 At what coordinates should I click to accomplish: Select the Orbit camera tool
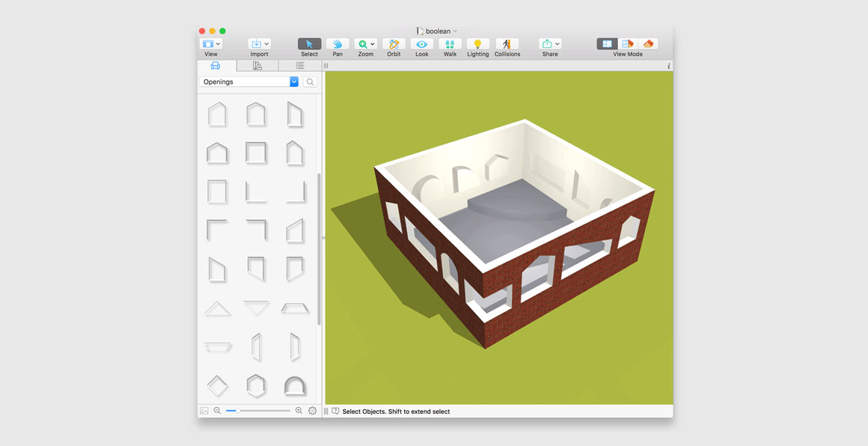[394, 44]
